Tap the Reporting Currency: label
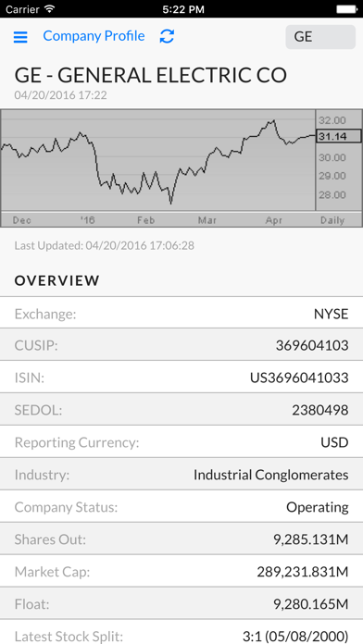Image resolution: width=363 pixels, height=644 pixels. pos(77,442)
